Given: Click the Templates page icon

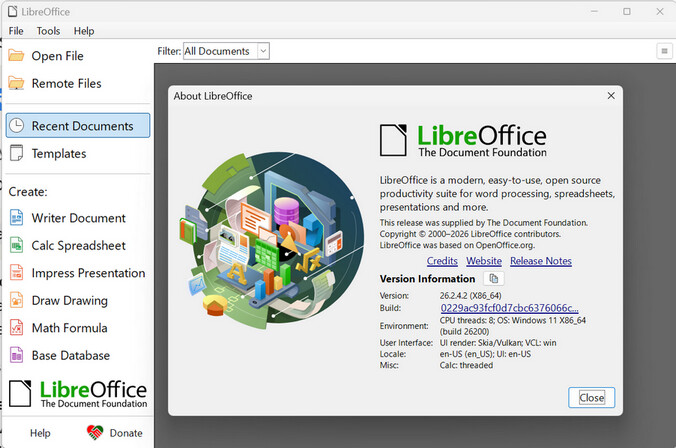Looking at the screenshot, I should [x=16, y=153].
